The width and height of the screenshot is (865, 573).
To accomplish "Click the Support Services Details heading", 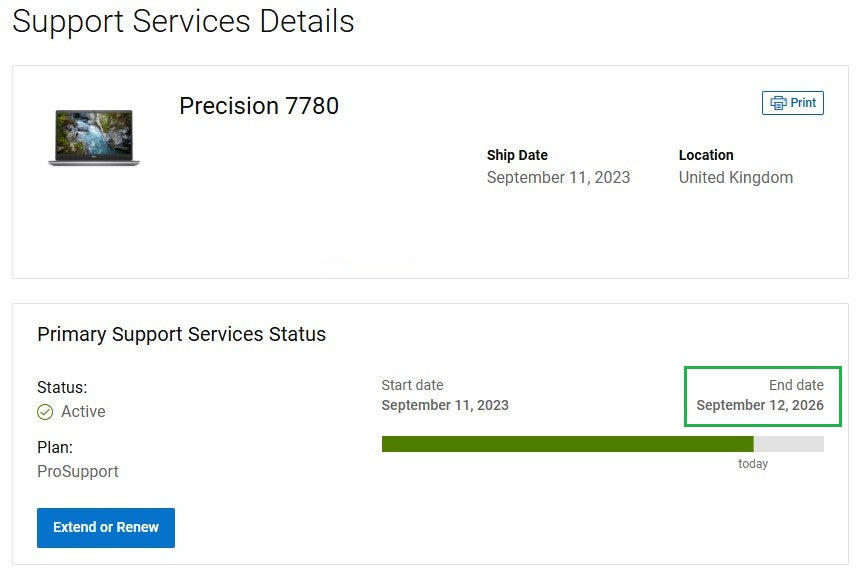I will [x=183, y=21].
